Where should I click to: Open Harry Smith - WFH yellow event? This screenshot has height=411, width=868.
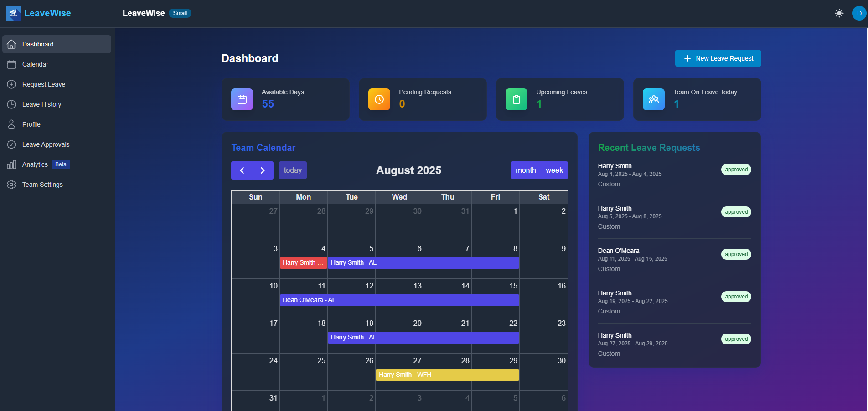click(447, 375)
